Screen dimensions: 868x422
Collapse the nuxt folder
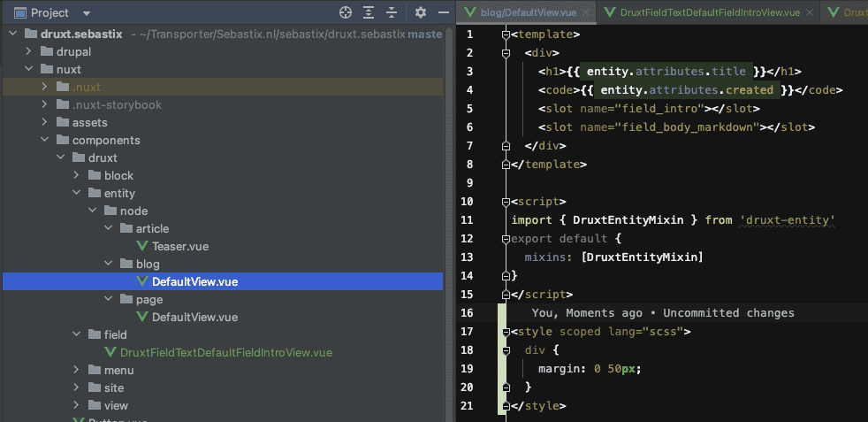point(29,70)
